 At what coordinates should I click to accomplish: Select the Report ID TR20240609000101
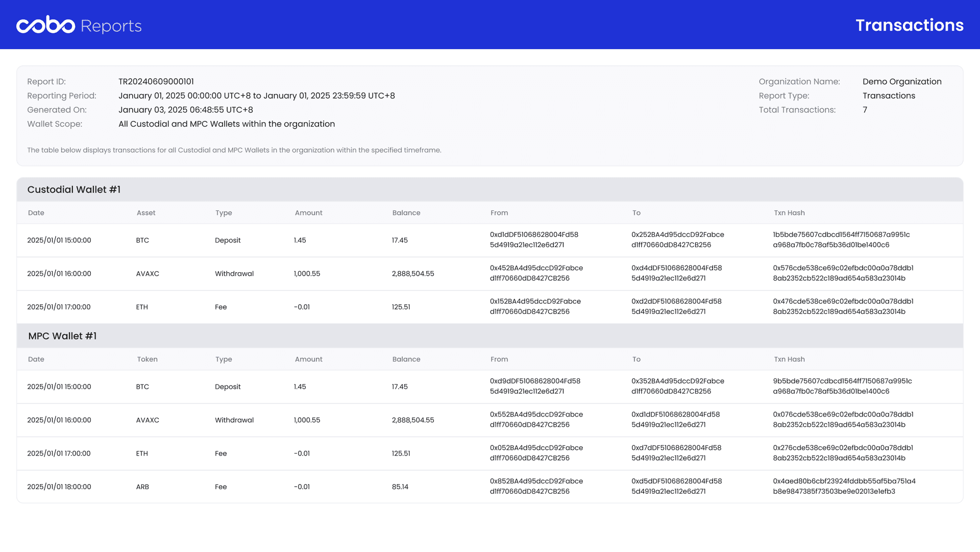coord(156,82)
